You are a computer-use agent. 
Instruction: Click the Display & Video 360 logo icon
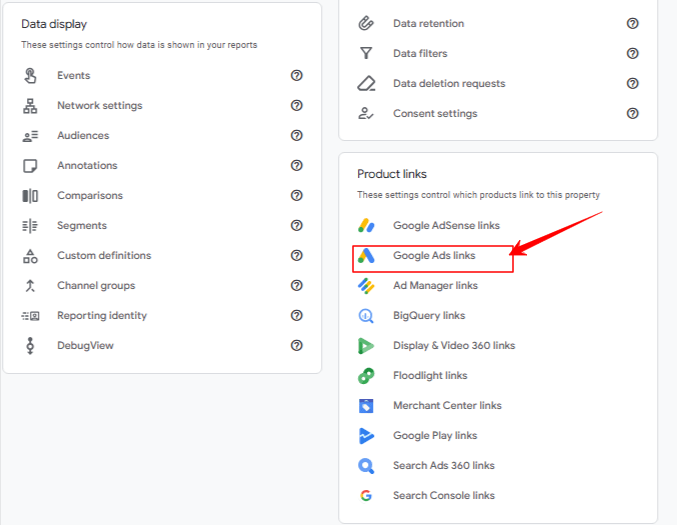366,346
